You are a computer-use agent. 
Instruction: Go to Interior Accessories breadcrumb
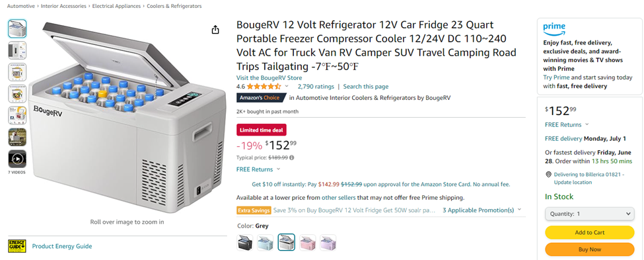63,6
